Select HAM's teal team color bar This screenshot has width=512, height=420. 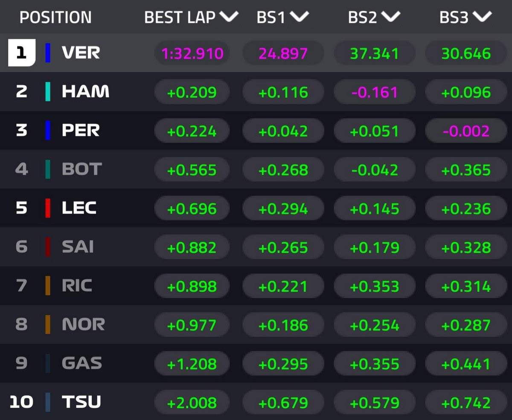pyautogui.click(x=48, y=92)
